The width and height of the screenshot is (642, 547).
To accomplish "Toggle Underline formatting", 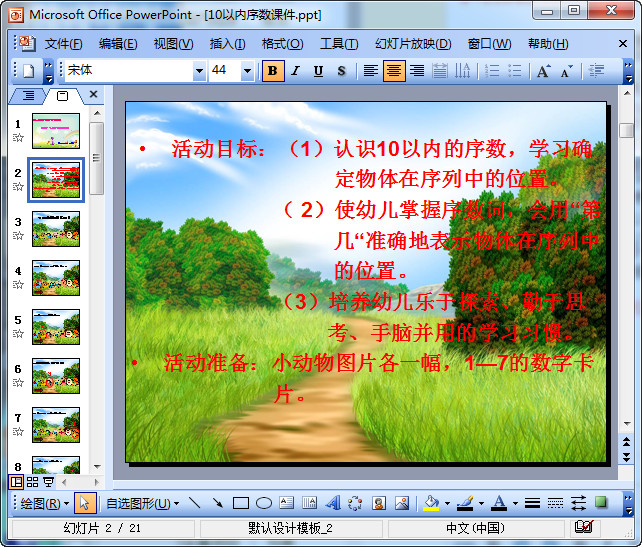I will [318, 71].
